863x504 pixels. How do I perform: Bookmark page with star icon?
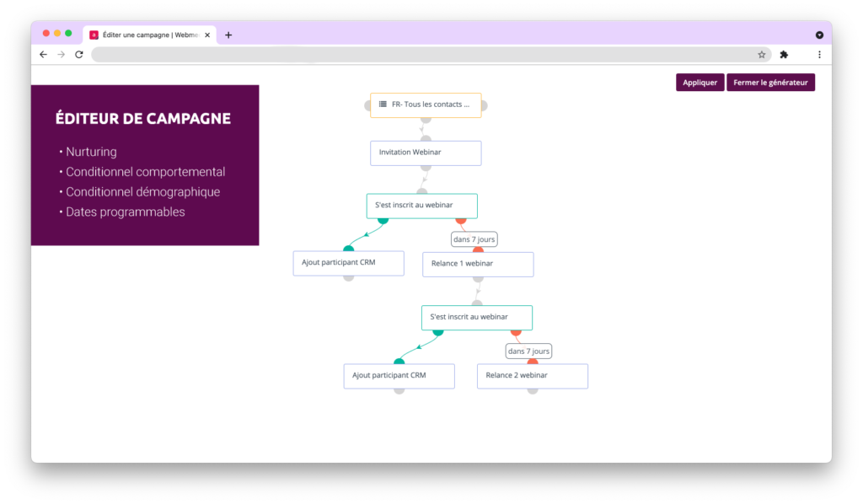coord(762,55)
